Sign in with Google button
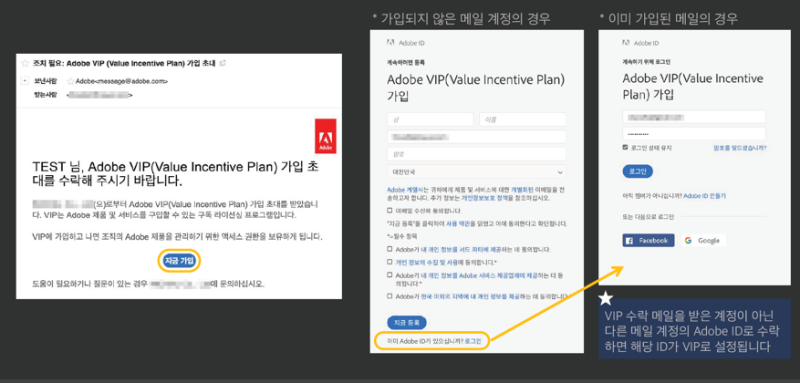 coord(704,240)
